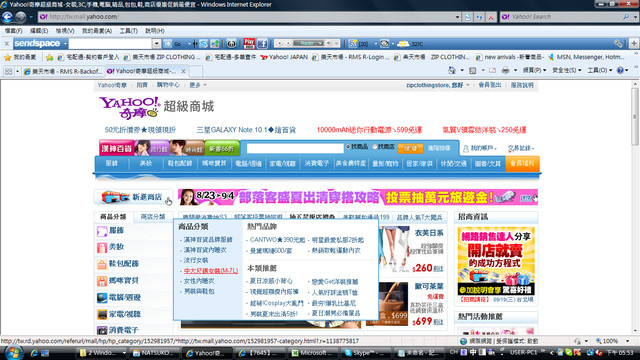Click the Feeds icon in the command bar
This screenshot has height=360, width=640.
tap(473, 70)
